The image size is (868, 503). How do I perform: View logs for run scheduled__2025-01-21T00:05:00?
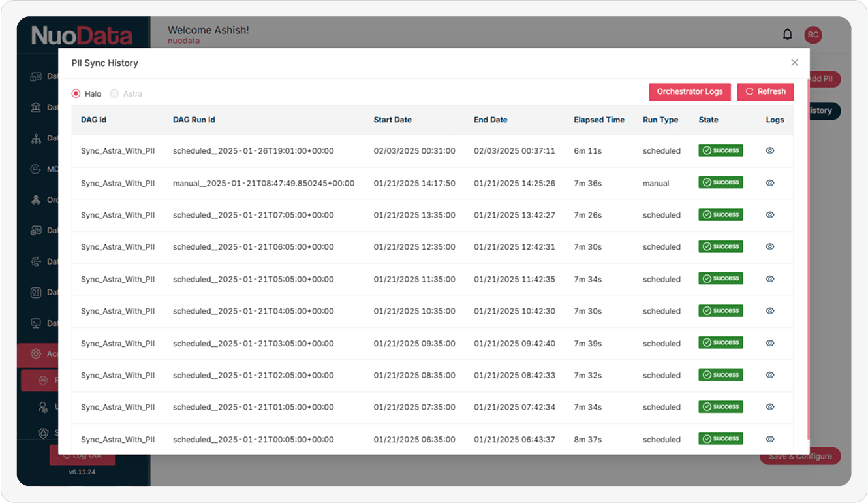[770, 440]
